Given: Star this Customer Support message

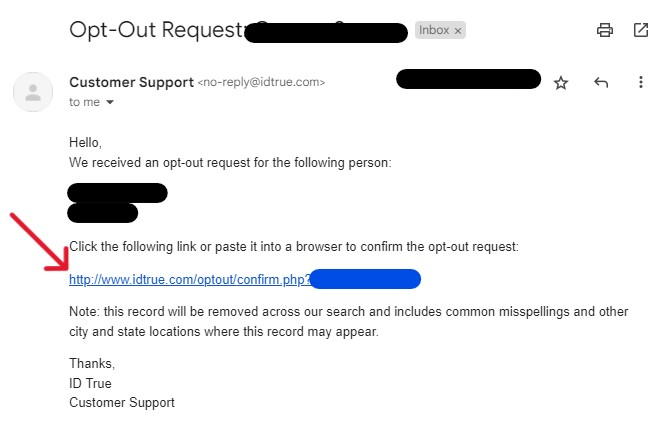Looking at the screenshot, I should [x=561, y=82].
